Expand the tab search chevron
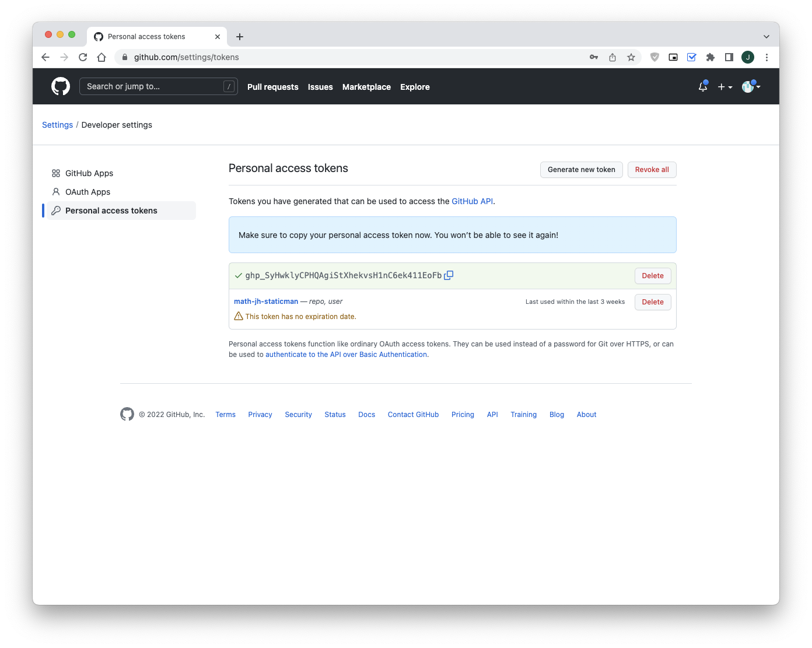This screenshot has width=812, height=648. point(766,37)
